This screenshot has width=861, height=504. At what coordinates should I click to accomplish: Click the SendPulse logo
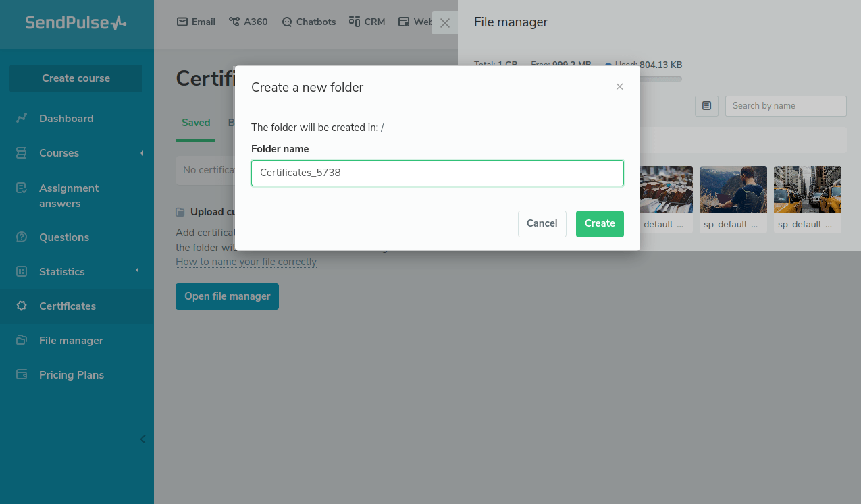(76, 22)
